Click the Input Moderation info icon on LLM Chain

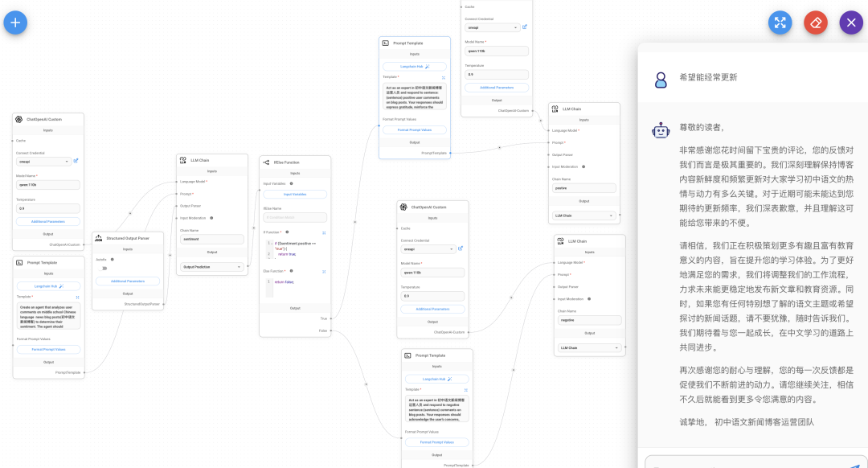click(211, 218)
